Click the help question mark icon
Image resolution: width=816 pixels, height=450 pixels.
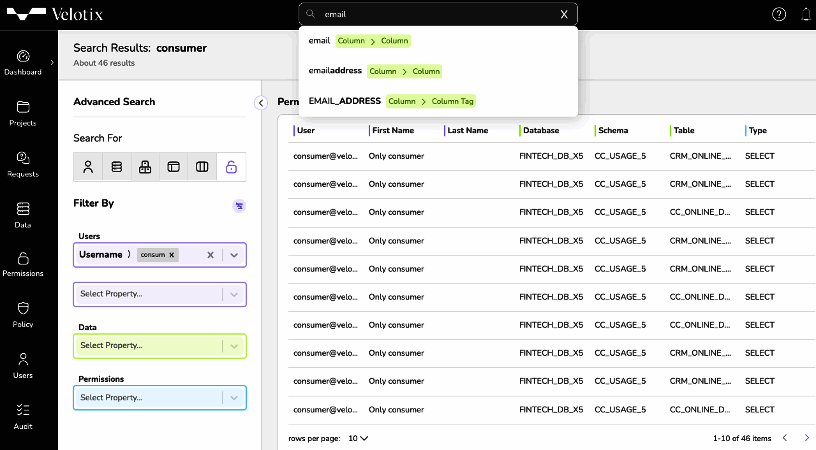click(x=779, y=14)
